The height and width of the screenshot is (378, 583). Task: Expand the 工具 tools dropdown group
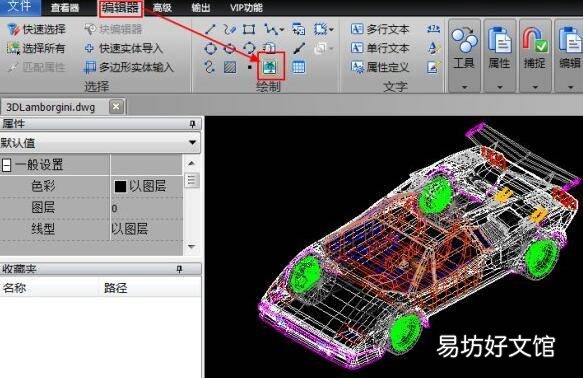coord(464,56)
